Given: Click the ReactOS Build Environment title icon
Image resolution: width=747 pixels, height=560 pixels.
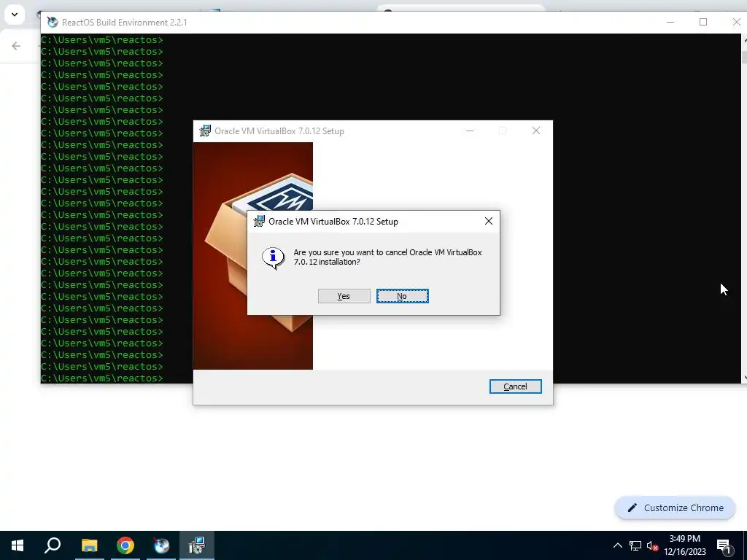Looking at the screenshot, I should click(x=53, y=22).
